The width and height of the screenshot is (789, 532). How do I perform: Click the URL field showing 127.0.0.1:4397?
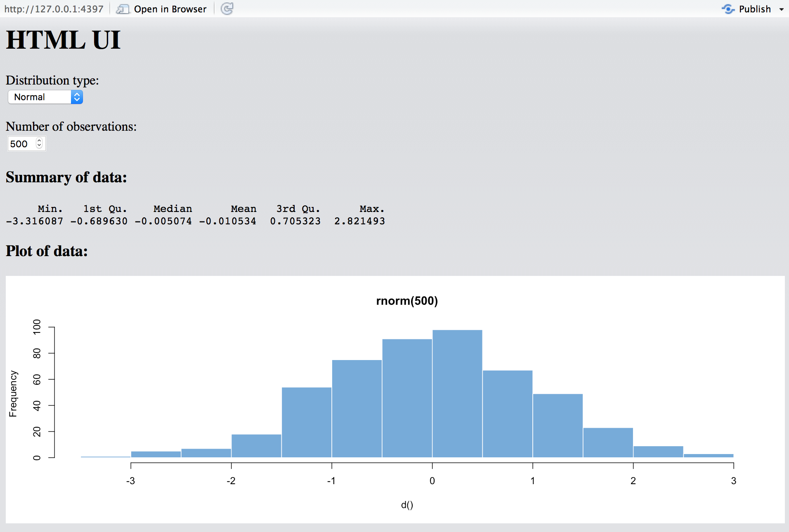click(54, 8)
